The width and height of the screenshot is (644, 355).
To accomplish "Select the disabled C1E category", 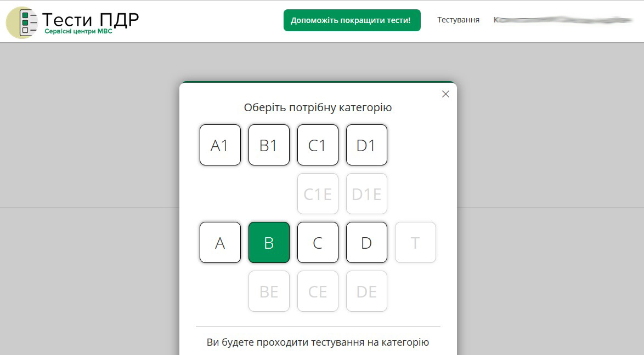I will tap(318, 194).
